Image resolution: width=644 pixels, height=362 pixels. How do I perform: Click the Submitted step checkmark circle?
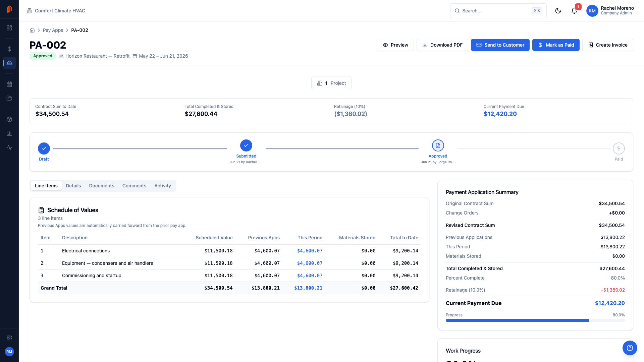246,145
